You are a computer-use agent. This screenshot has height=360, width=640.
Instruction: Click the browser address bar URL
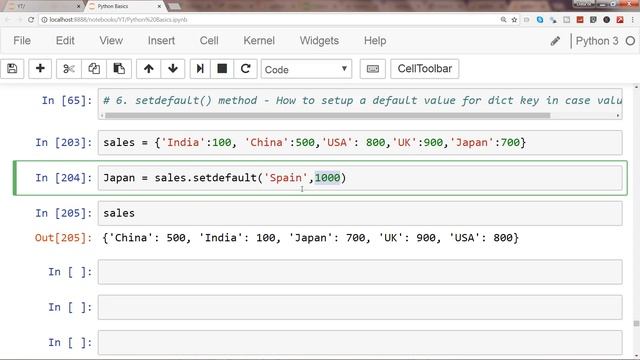click(x=118, y=20)
